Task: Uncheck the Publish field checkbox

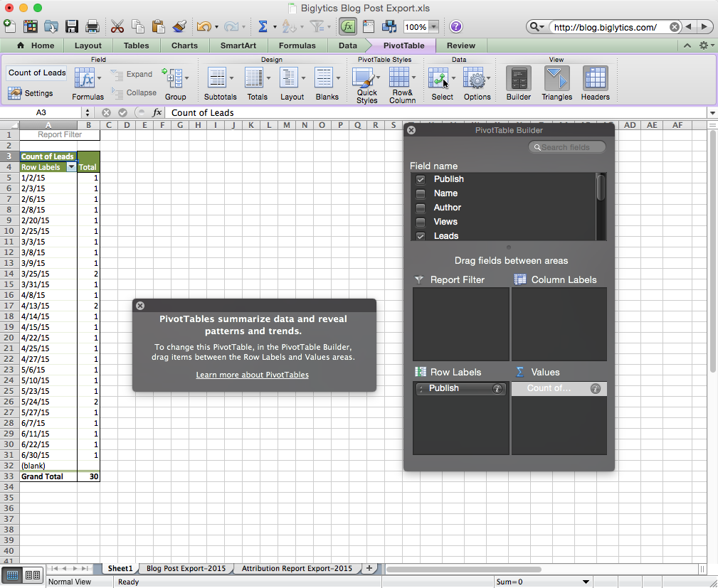Action: 421,179
